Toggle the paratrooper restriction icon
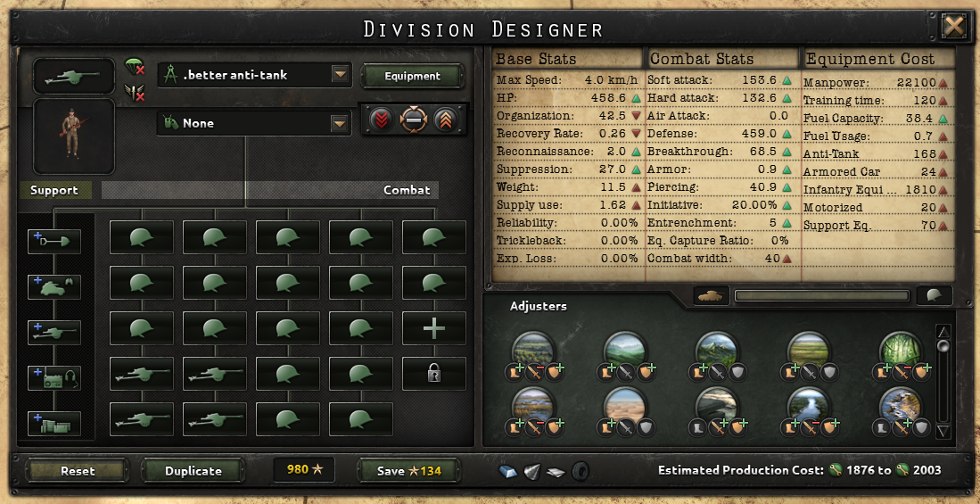The image size is (980, 504). [135, 66]
